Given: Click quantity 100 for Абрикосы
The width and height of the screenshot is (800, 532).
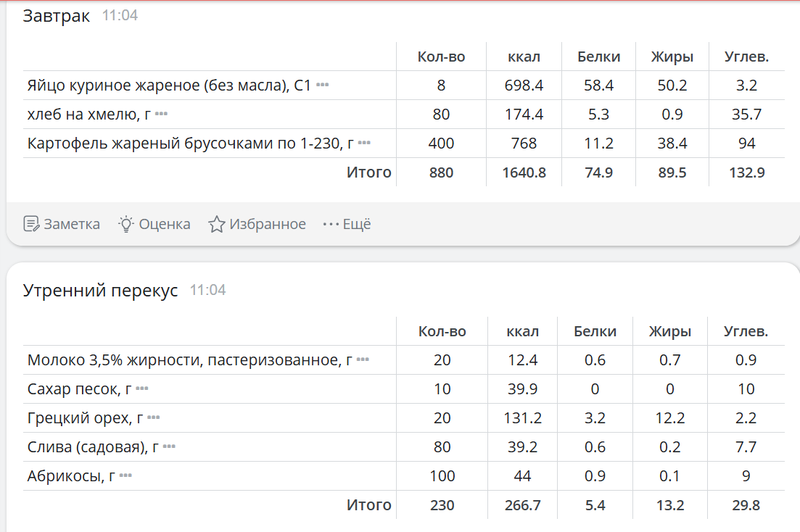Looking at the screenshot, I should point(442,476).
